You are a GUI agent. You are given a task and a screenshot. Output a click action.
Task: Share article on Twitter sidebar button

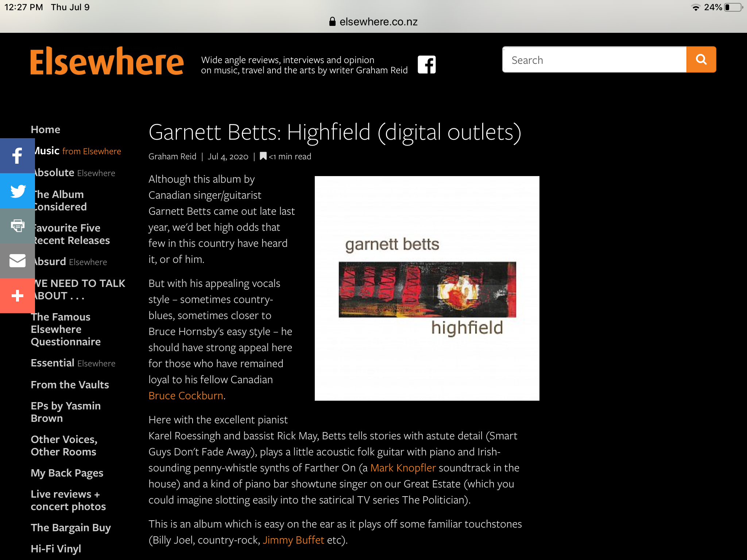tap(17, 191)
